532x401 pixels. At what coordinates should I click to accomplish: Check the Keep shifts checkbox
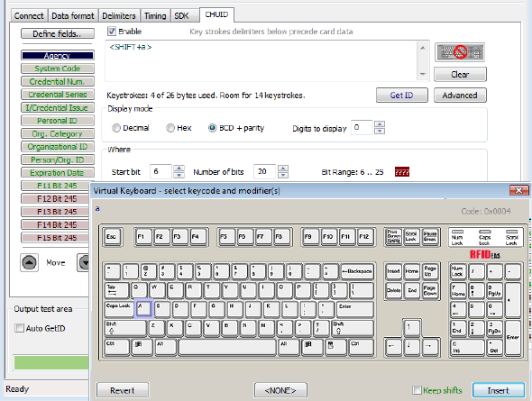point(417,390)
